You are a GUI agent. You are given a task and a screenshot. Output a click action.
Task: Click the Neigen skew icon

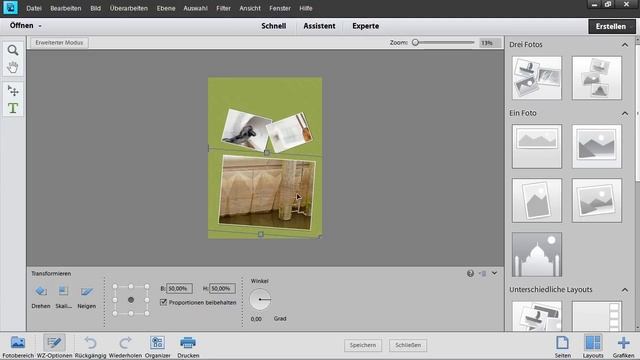[87, 291]
